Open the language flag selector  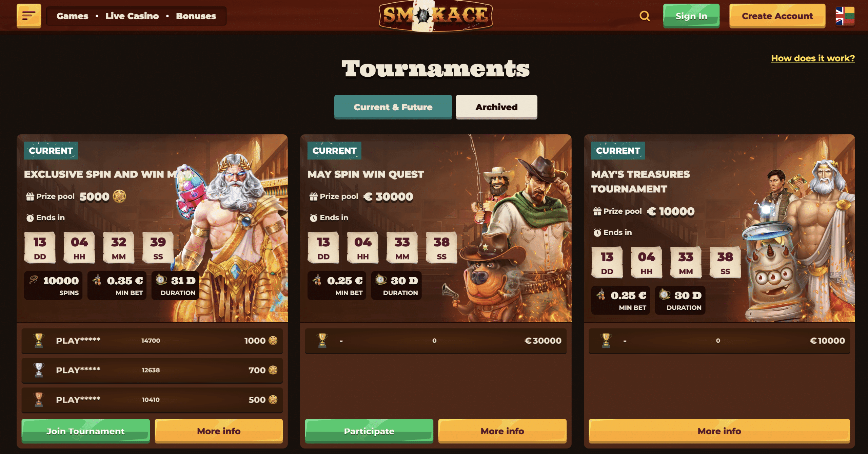click(845, 16)
